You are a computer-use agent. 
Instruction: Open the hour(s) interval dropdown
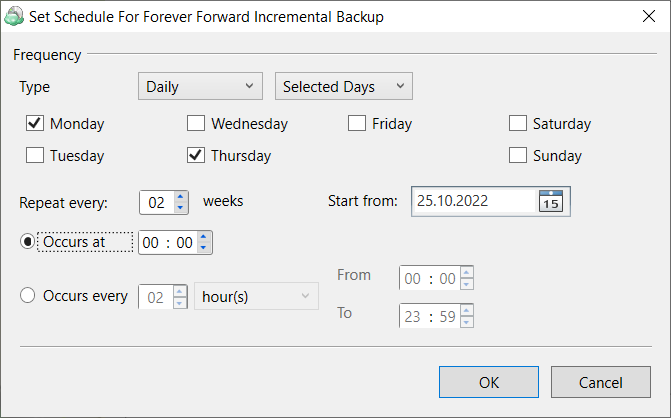click(x=256, y=296)
